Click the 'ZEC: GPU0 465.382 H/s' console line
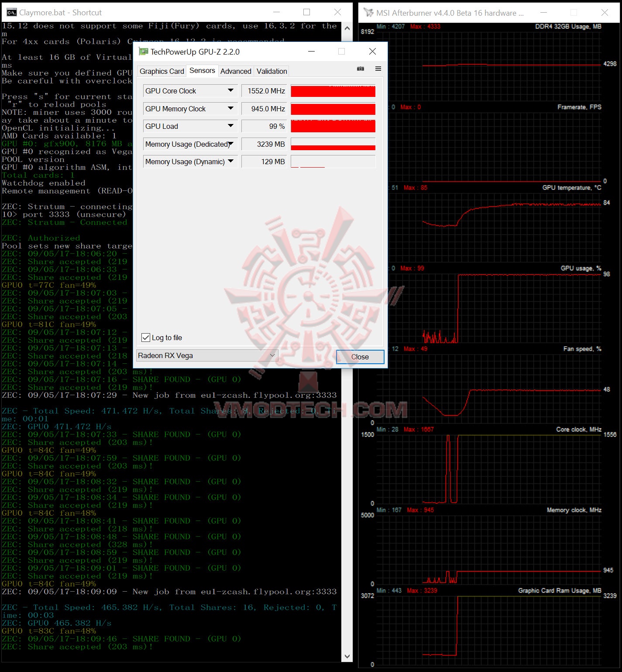622x672 pixels. (x=57, y=623)
